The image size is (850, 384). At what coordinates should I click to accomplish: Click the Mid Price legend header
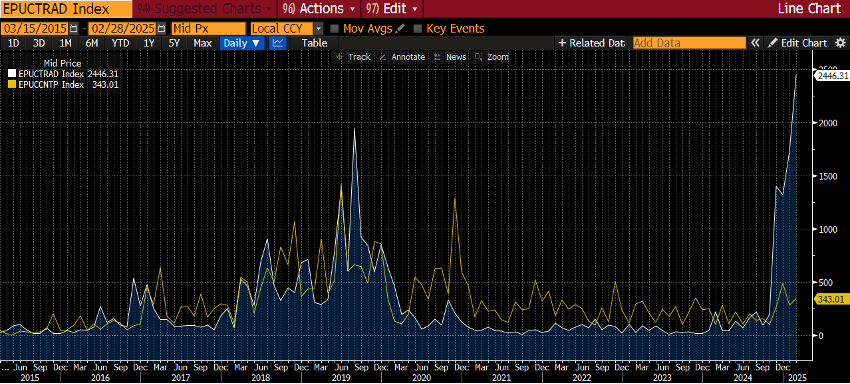click(62, 64)
